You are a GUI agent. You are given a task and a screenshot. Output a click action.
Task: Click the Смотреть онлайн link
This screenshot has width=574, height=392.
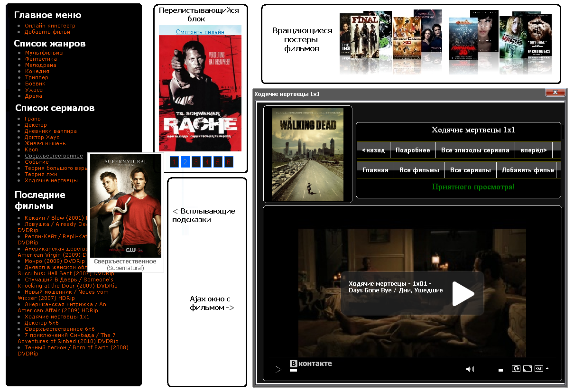200,32
